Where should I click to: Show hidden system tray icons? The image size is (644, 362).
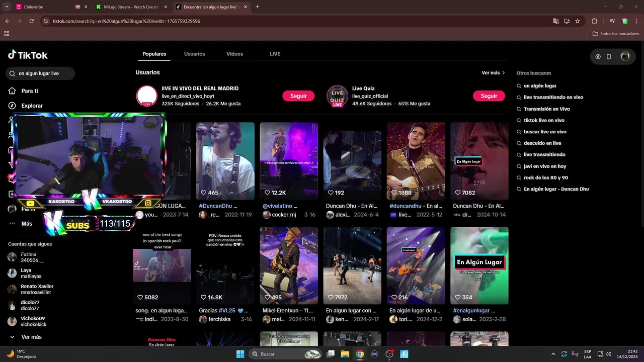[x=553, y=354]
